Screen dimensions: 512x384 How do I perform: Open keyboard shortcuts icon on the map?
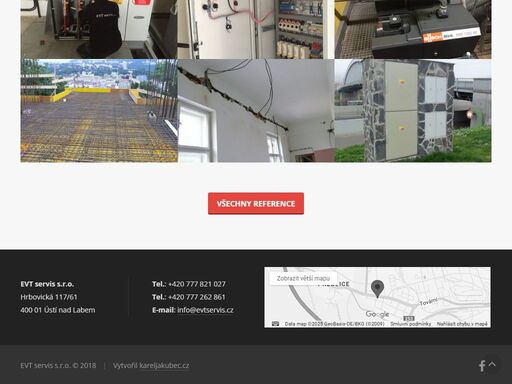[275, 324]
